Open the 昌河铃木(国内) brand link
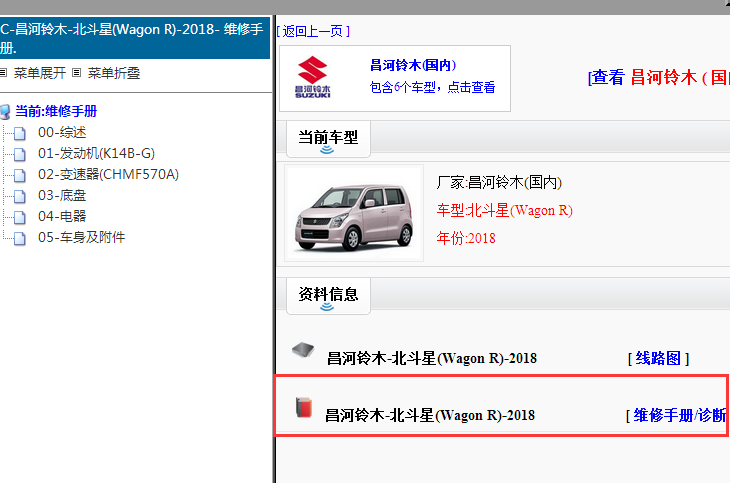The height and width of the screenshot is (483, 730). pyautogui.click(x=413, y=65)
